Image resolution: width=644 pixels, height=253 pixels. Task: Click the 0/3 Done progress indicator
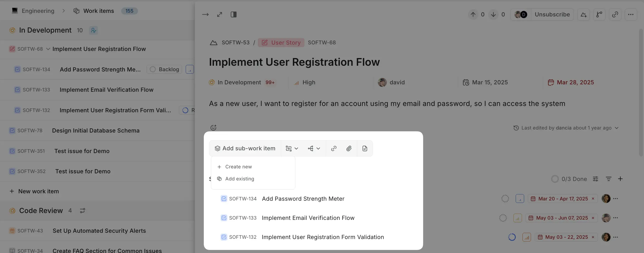tap(569, 179)
